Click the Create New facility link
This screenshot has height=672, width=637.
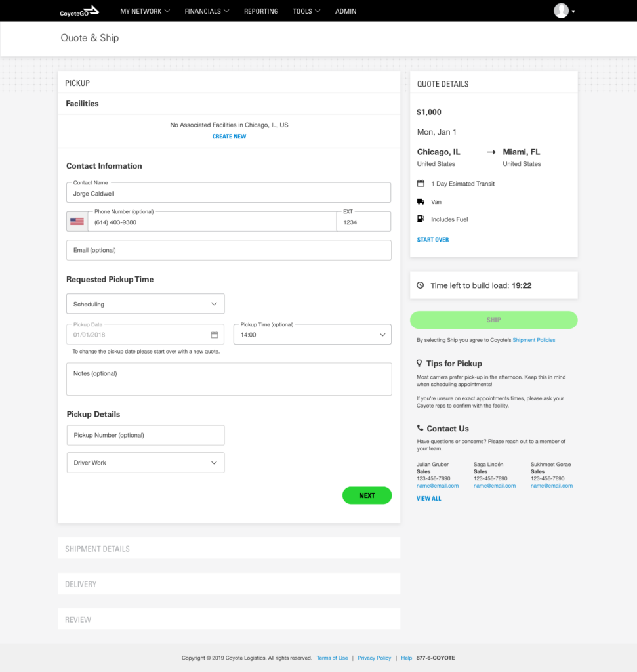click(x=229, y=136)
